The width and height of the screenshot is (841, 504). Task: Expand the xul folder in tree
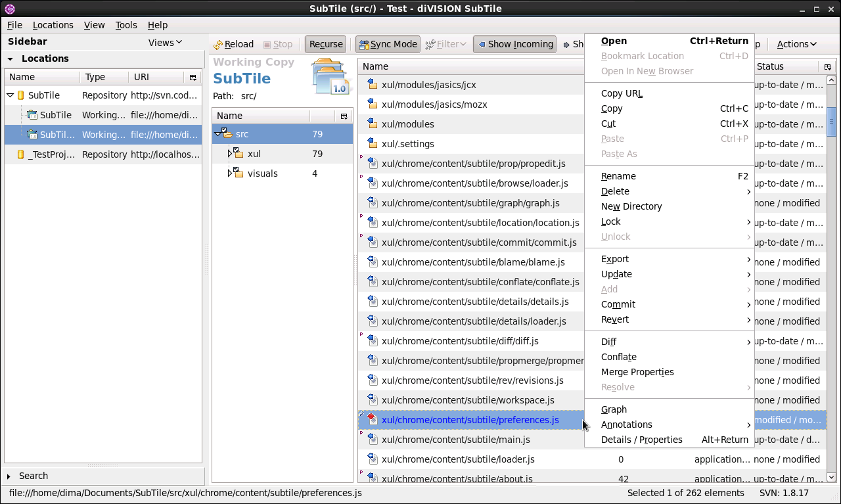[230, 153]
